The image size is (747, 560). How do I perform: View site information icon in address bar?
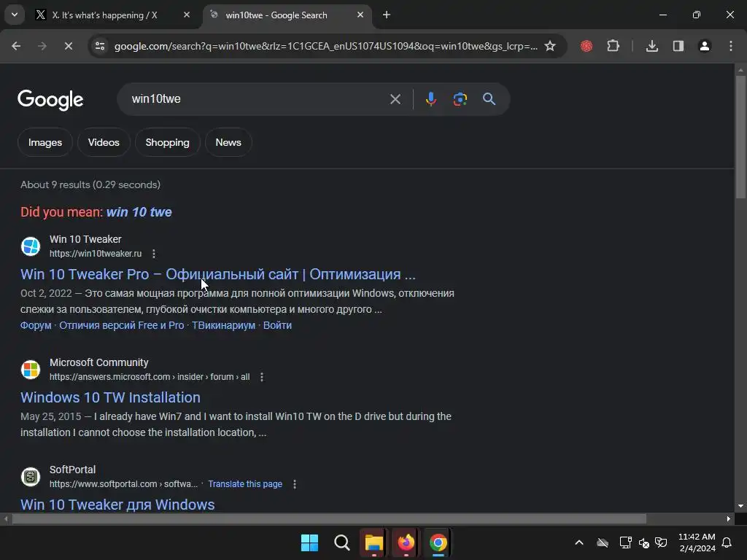click(x=100, y=46)
